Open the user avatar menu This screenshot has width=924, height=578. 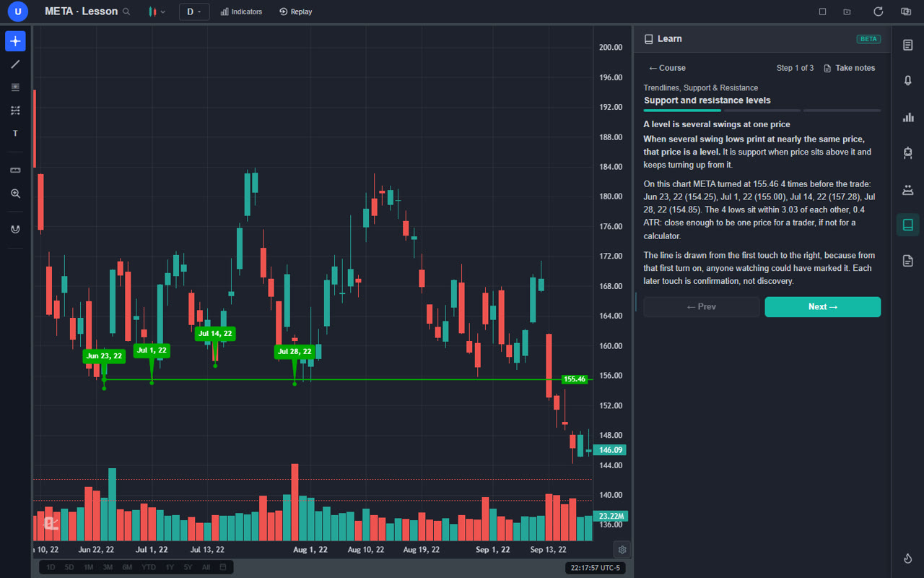pyautogui.click(x=17, y=12)
